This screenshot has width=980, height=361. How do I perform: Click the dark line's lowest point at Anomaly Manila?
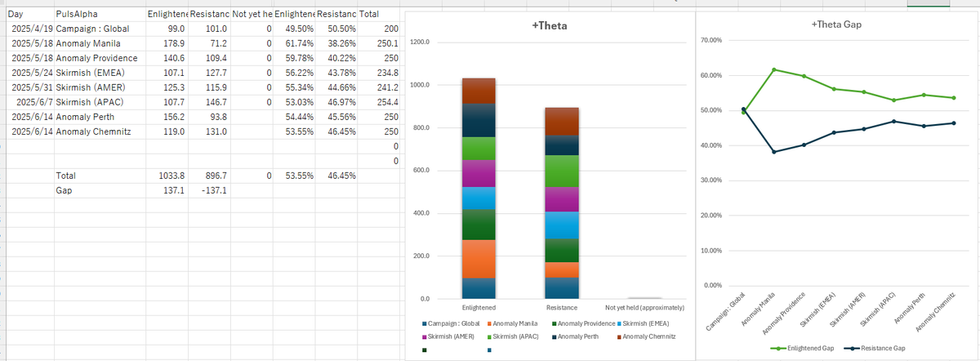[773, 152]
